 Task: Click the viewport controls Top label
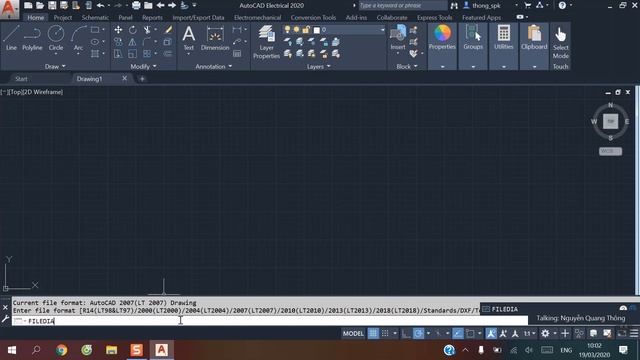point(15,92)
